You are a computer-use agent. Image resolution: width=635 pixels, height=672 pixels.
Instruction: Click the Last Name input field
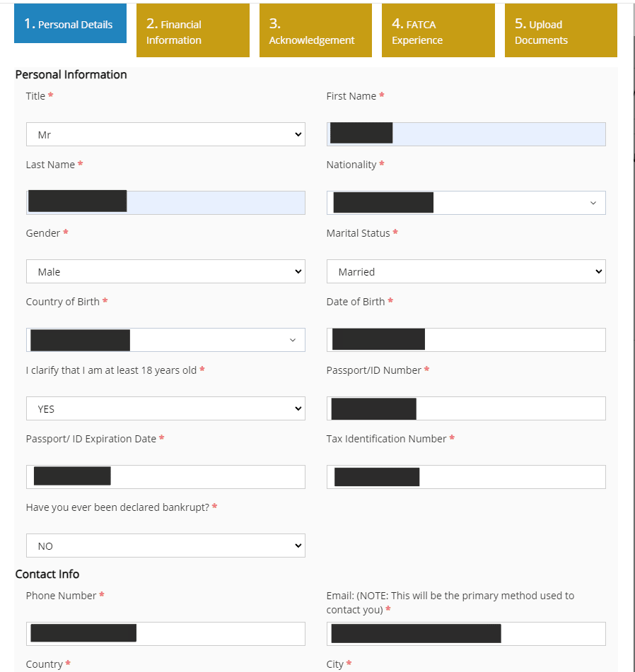point(165,203)
